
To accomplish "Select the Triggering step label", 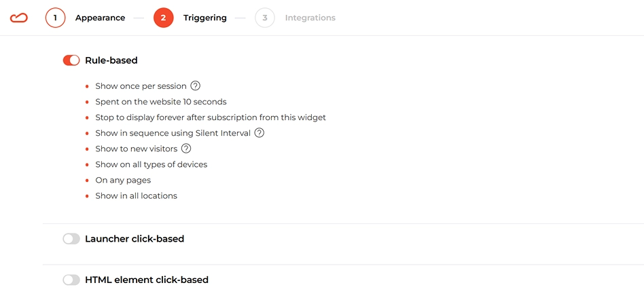I will (205, 18).
